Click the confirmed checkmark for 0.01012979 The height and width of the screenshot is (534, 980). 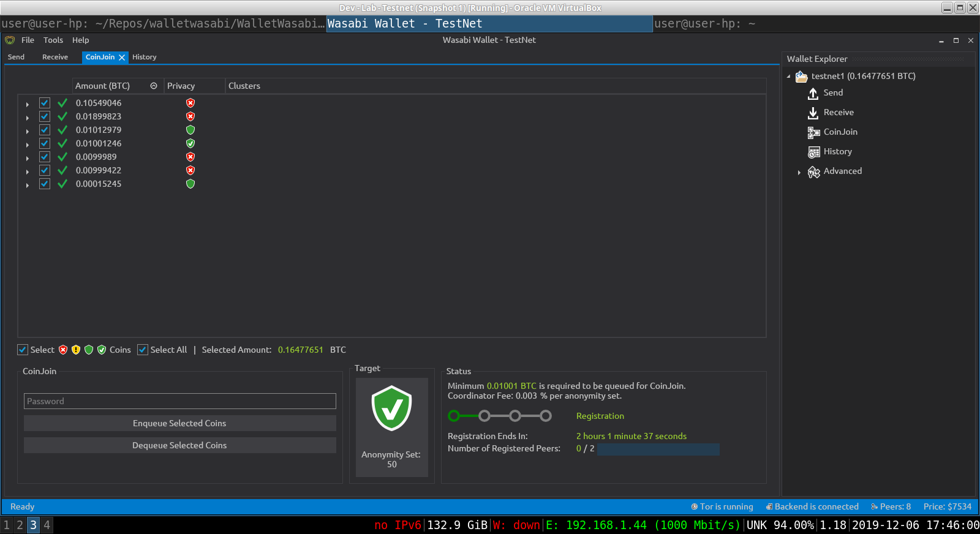click(x=62, y=130)
